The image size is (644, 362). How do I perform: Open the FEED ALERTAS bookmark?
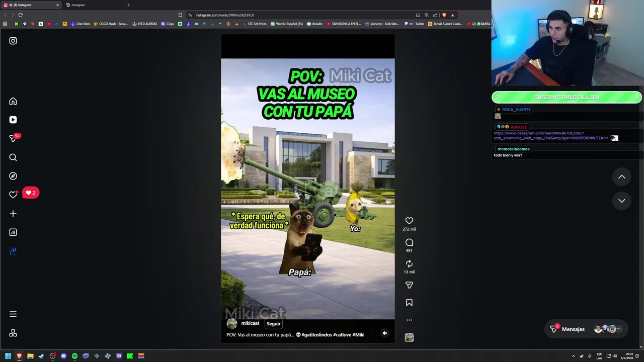pyautogui.click(x=145, y=24)
